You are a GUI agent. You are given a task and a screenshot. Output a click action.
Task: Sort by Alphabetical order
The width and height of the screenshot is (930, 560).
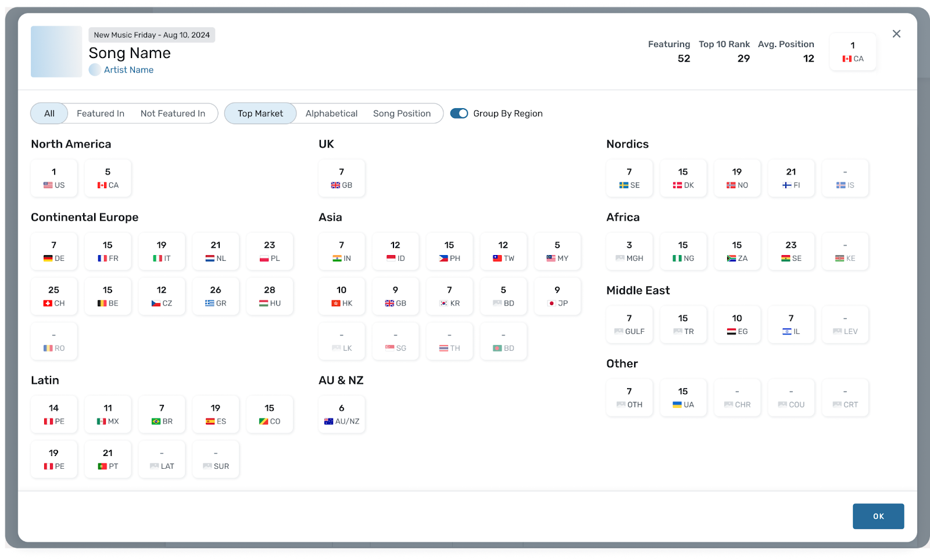[x=331, y=113]
